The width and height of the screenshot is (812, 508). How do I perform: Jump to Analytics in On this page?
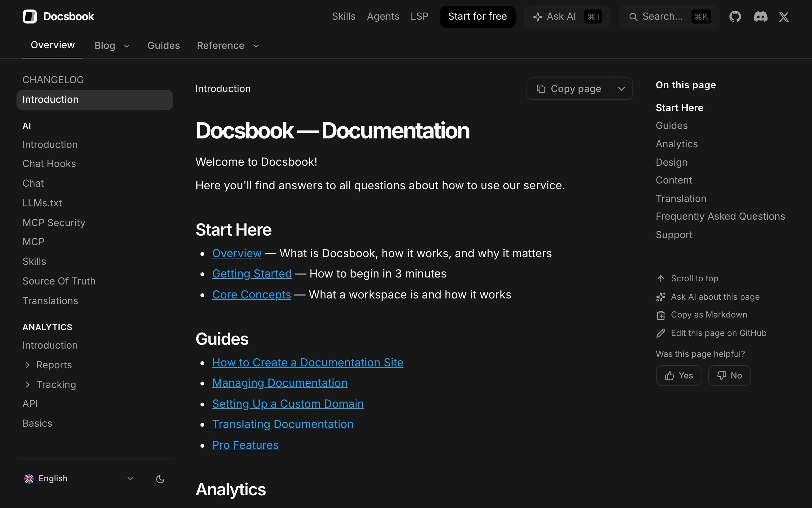[x=677, y=144]
